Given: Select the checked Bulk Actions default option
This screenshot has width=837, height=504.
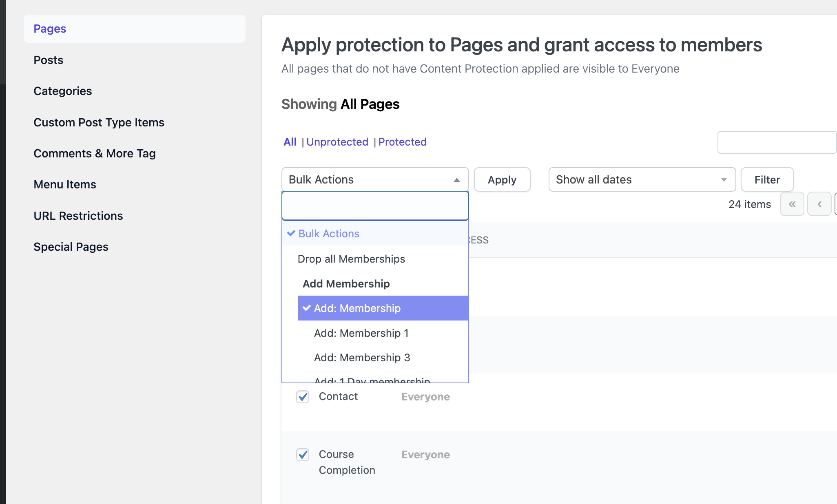Looking at the screenshot, I should tap(328, 233).
